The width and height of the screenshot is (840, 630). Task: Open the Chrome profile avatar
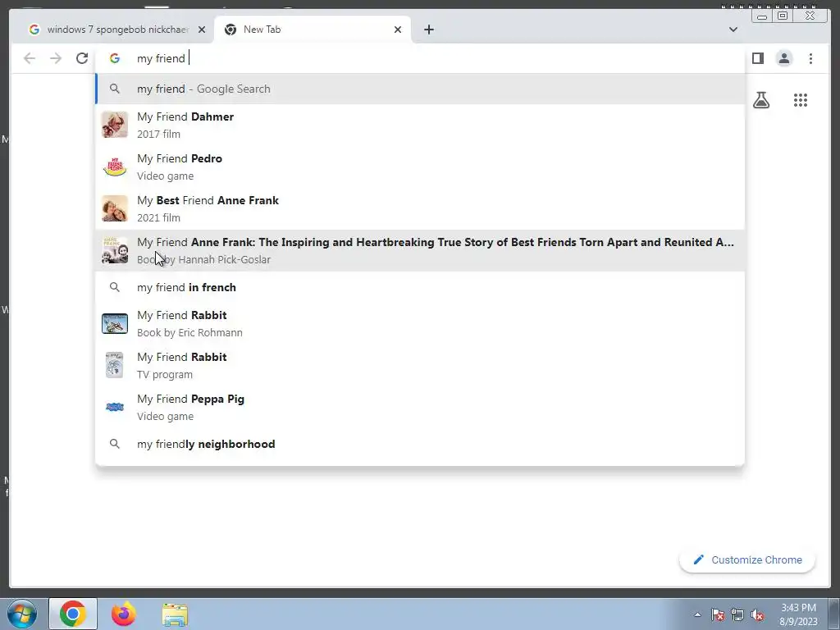coord(783,58)
